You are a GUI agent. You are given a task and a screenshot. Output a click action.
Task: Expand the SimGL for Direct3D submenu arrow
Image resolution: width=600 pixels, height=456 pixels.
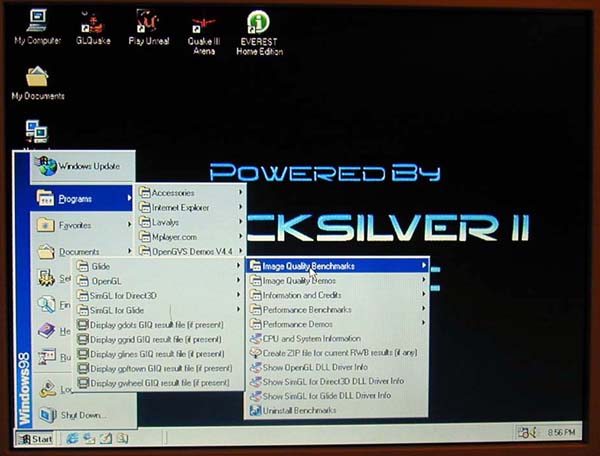pos(238,295)
